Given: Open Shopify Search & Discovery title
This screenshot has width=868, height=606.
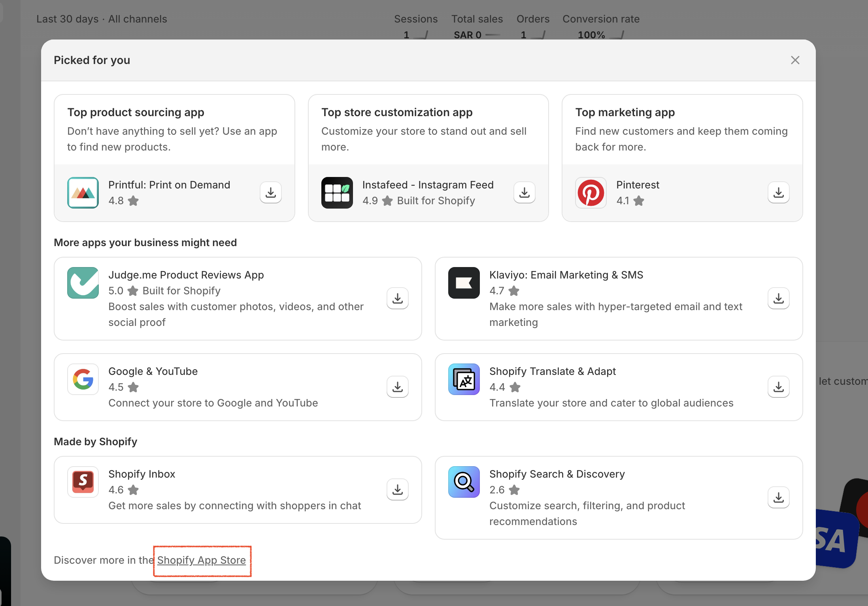Looking at the screenshot, I should 557,474.
